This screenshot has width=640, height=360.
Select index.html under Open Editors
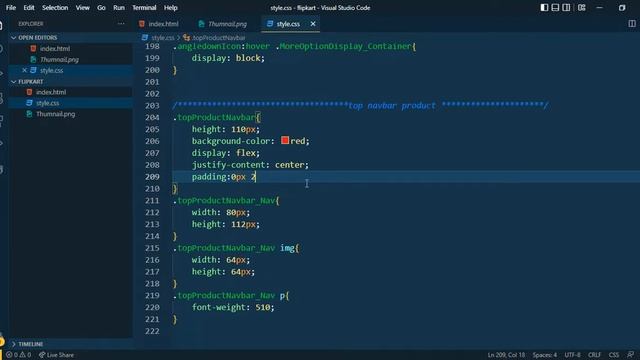(x=55, y=49)
